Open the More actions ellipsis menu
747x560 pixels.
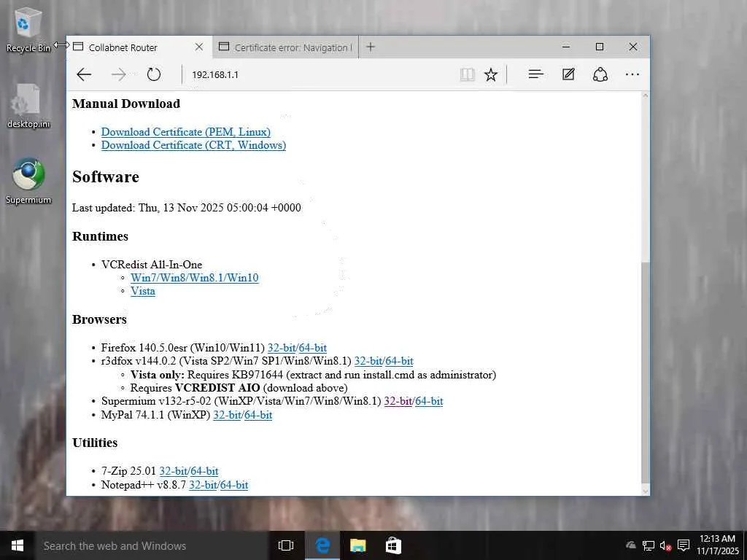(632, 74)
